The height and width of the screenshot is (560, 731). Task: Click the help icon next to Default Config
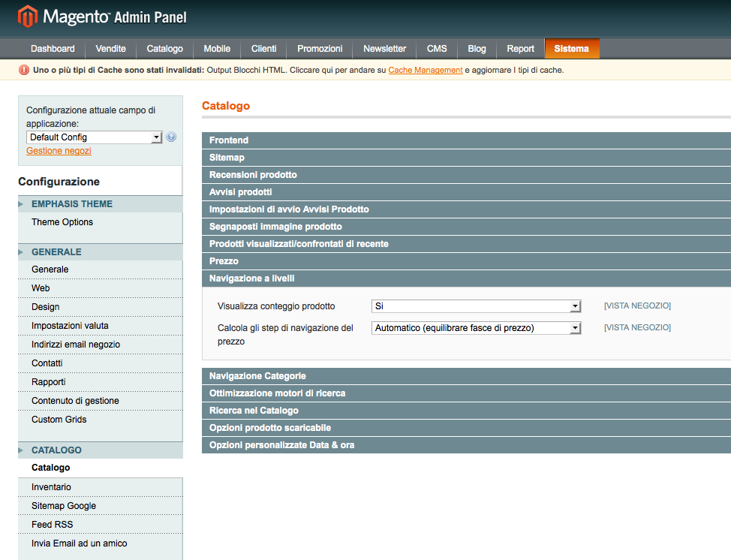click(x=170, y=137)
